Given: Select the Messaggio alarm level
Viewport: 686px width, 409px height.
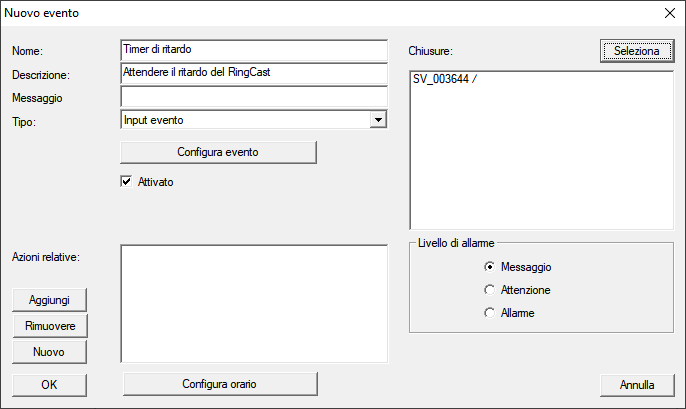Looking at the screenshot, I should 489,267.
